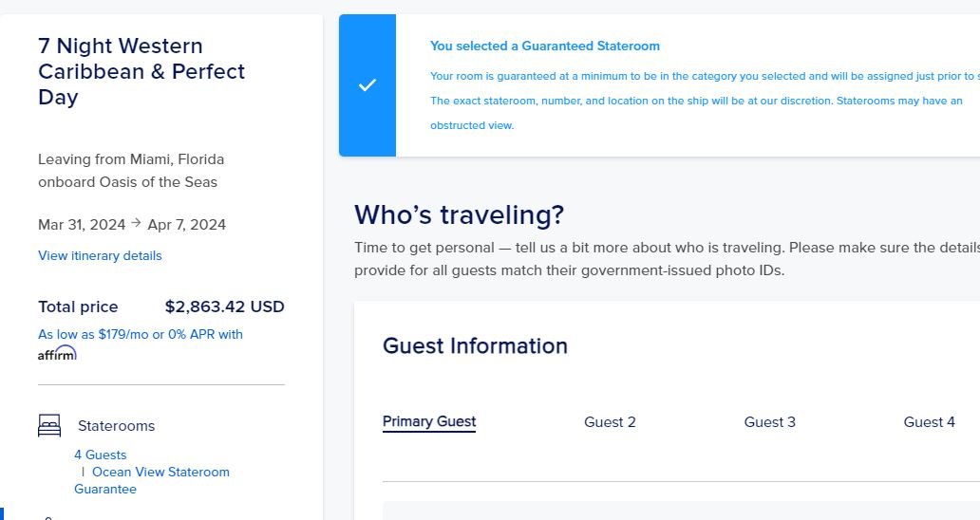Screen dimensions: 980x520
Task: Select the 4 Guests link under Staterooms
Action: [101, 455]
